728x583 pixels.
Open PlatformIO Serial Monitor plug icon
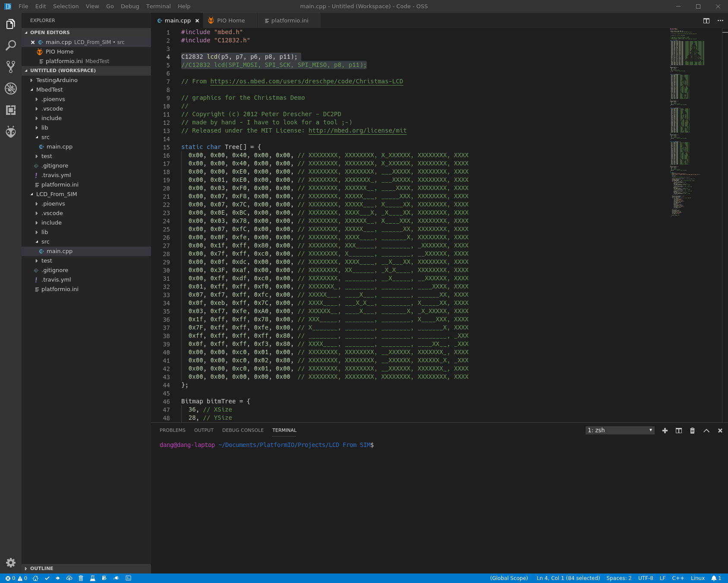click(x=116, y=578)
